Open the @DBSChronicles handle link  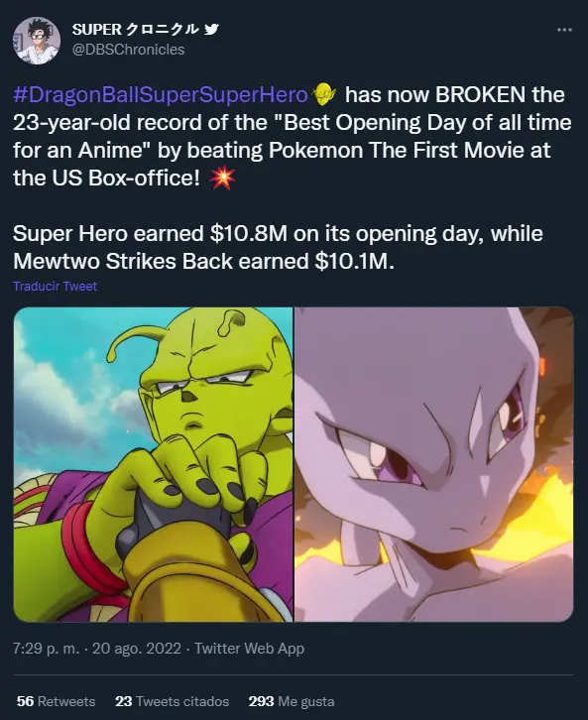click(x=128, y=50)
